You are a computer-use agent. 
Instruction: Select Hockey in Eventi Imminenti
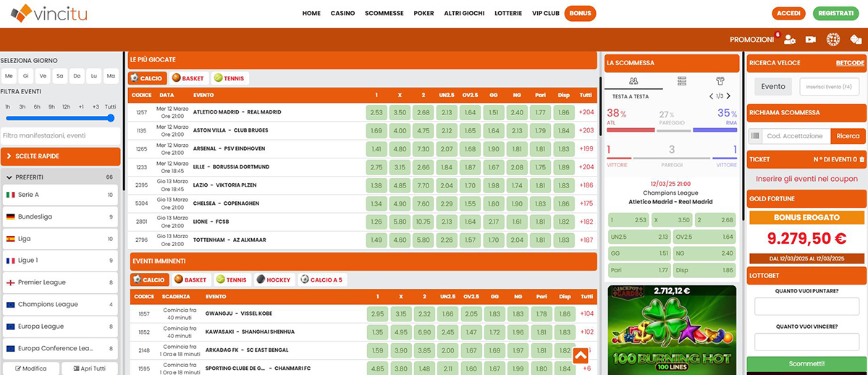pyautogui.click(x=274, y=279)
